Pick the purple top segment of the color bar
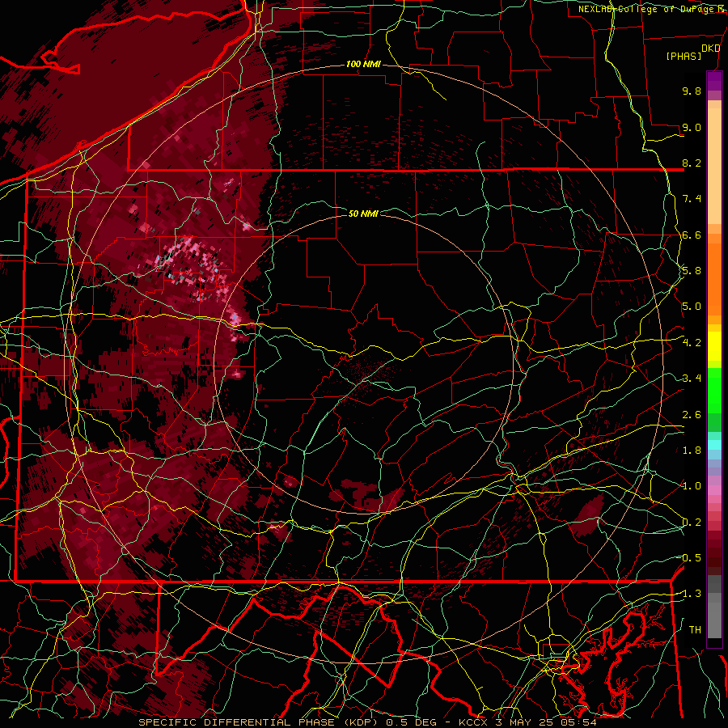 click(x=714, y=81)
